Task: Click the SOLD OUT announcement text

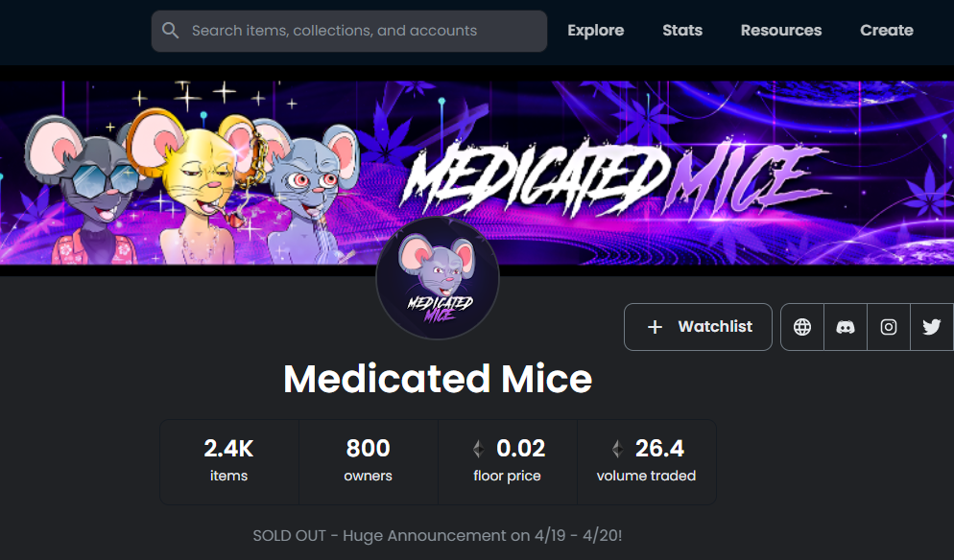Action: pyautogui.click(x=438, y=535)
